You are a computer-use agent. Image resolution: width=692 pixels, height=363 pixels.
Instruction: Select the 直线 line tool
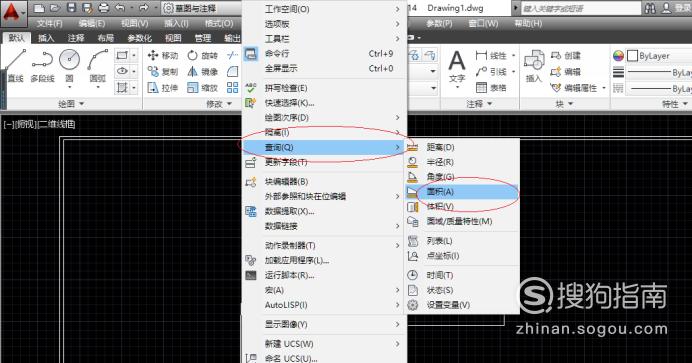click(x=15, y=65)
